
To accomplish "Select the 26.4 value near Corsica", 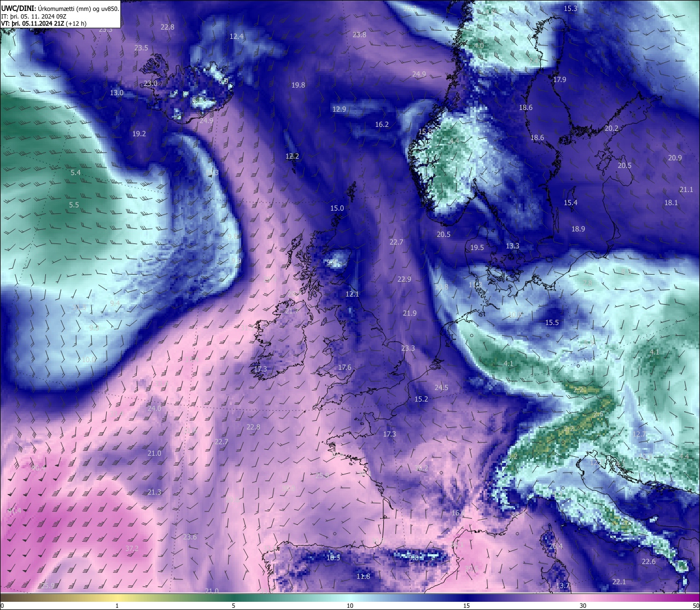I will coord(556,547).
